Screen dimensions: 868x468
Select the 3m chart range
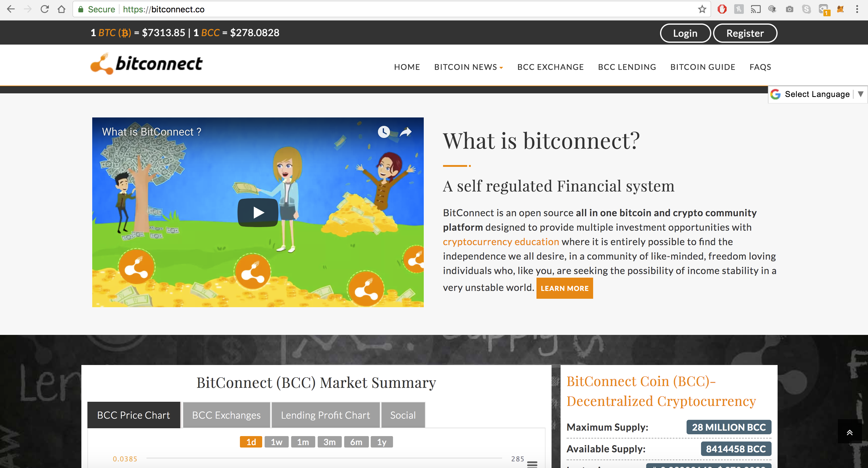coord(329,442)
